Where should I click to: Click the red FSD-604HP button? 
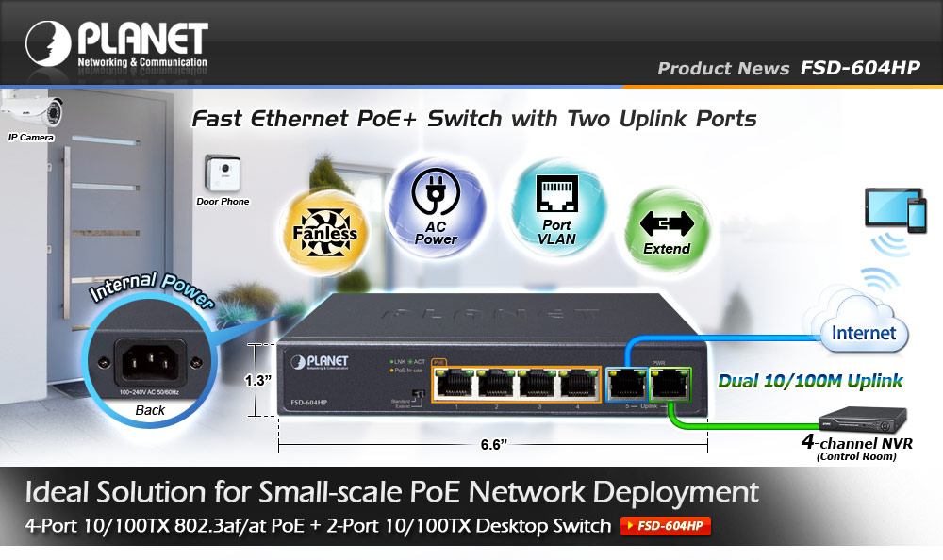(665, 526)
